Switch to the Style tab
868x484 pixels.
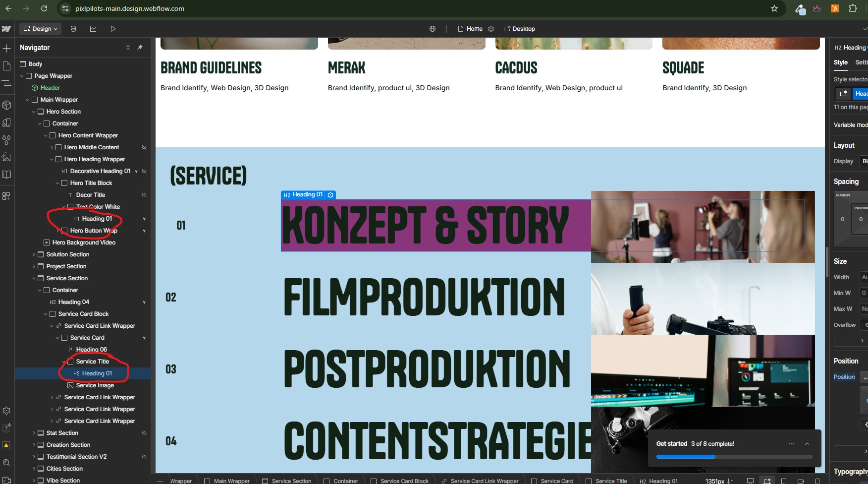pos(840,62)
